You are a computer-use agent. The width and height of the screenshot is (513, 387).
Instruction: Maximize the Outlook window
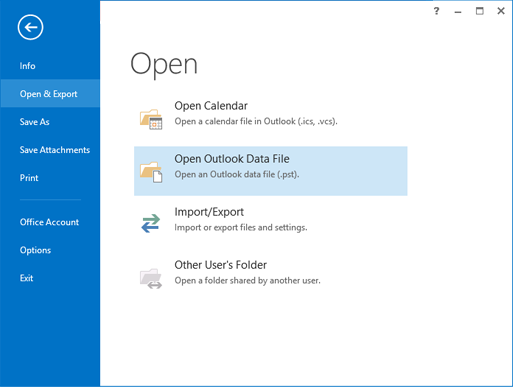(479, 11)
